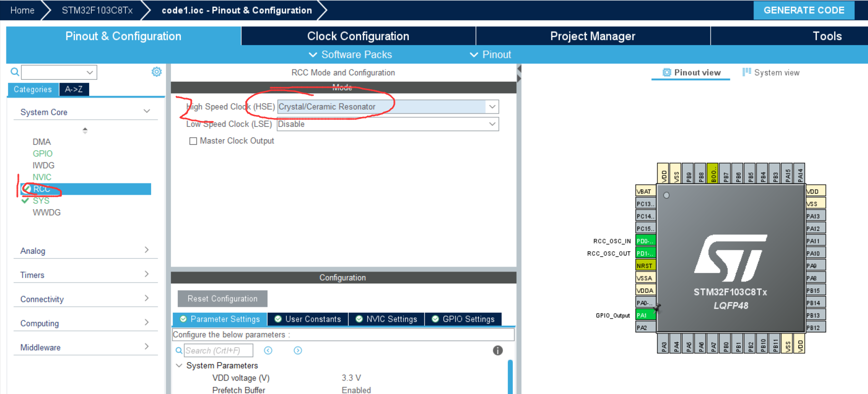Collapse the System Core category

pos(147,111)
